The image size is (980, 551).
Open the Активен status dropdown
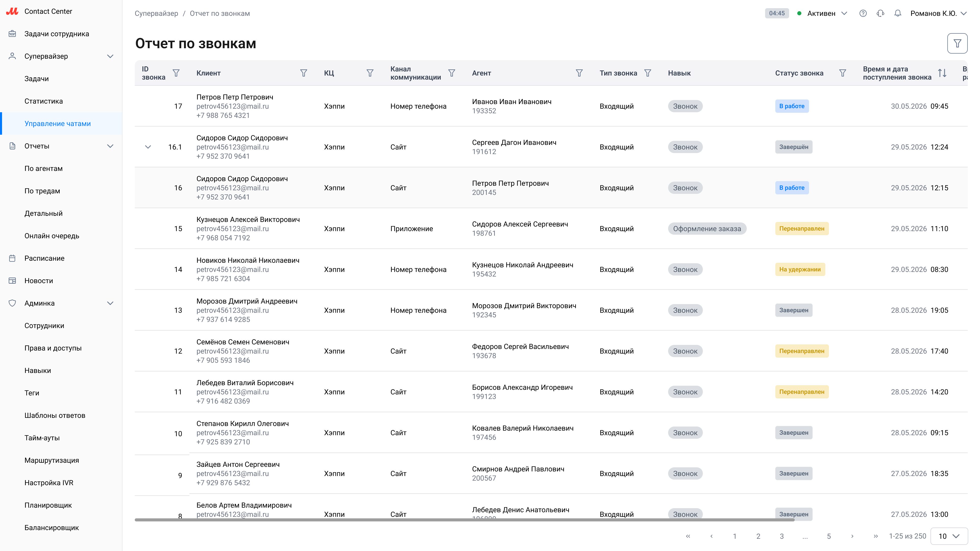822,13
